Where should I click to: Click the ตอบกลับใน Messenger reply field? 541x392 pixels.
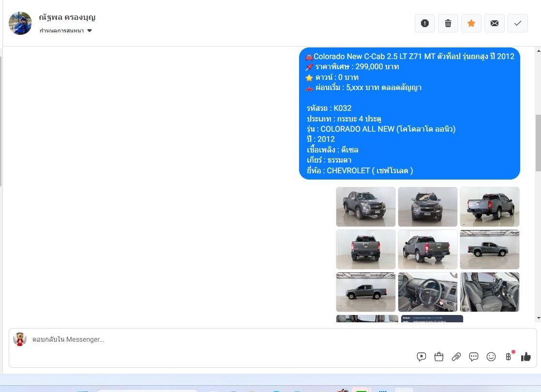click(x=221, y=340)
